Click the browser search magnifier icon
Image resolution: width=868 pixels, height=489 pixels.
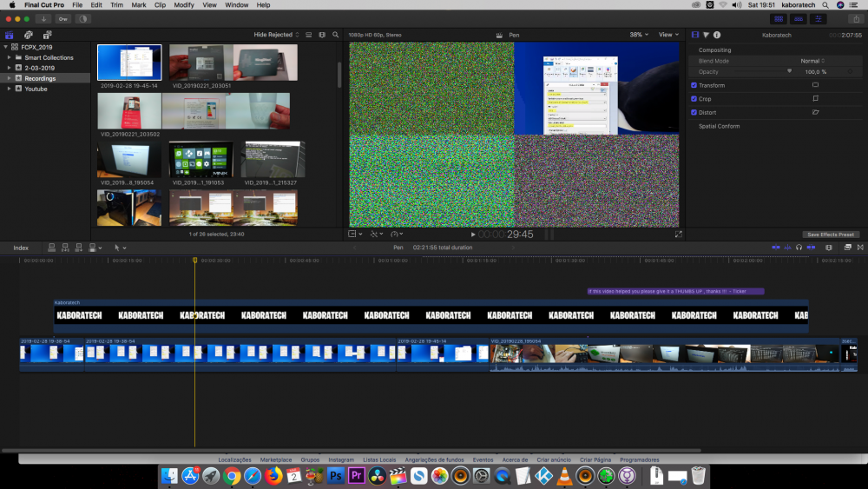coord(335,35)
